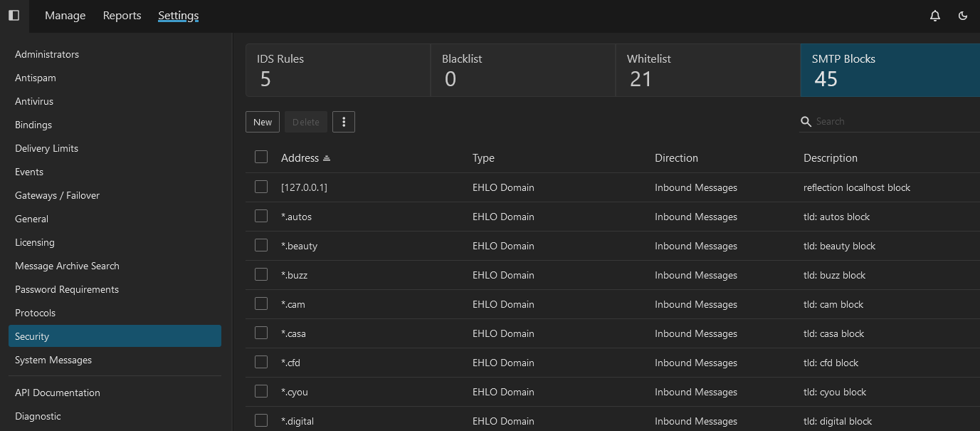Click into the Search field
The width and height of the screenshot is (980, 431).
[x=893, y=122]
